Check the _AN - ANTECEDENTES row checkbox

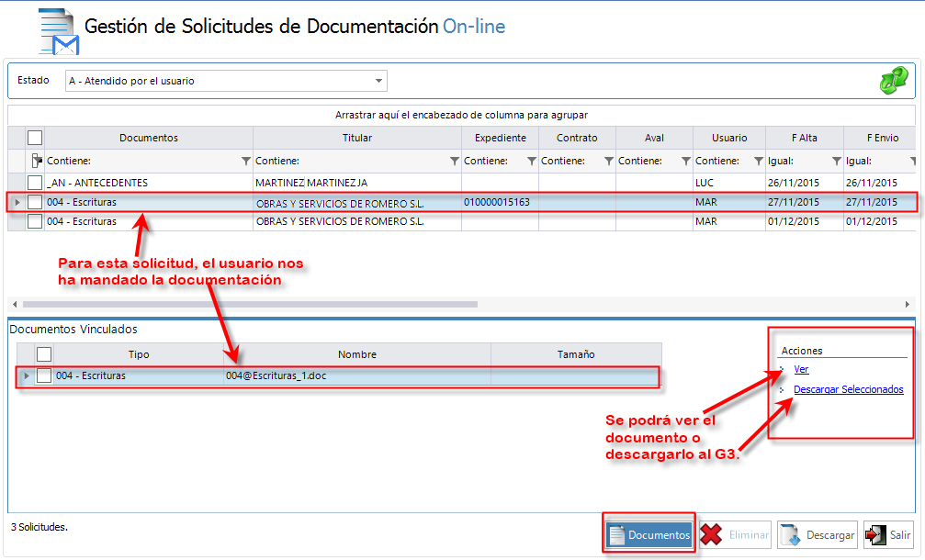pyautogui.click(x=35, y=183)
